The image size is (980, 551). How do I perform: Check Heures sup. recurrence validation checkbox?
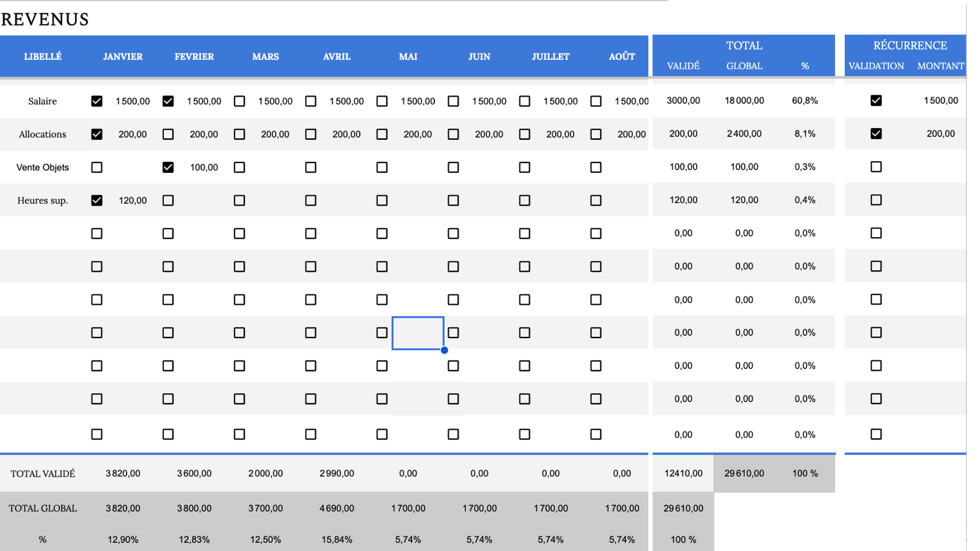(x=876, y=200)
